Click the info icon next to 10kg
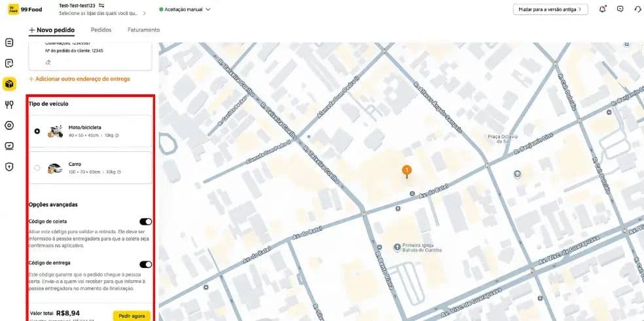 click(x=117, y=135)
